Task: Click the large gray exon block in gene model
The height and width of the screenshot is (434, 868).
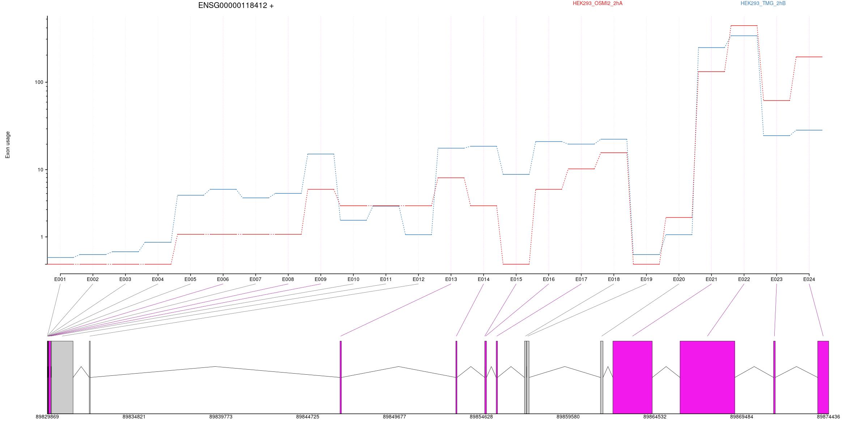Action: 62,377
